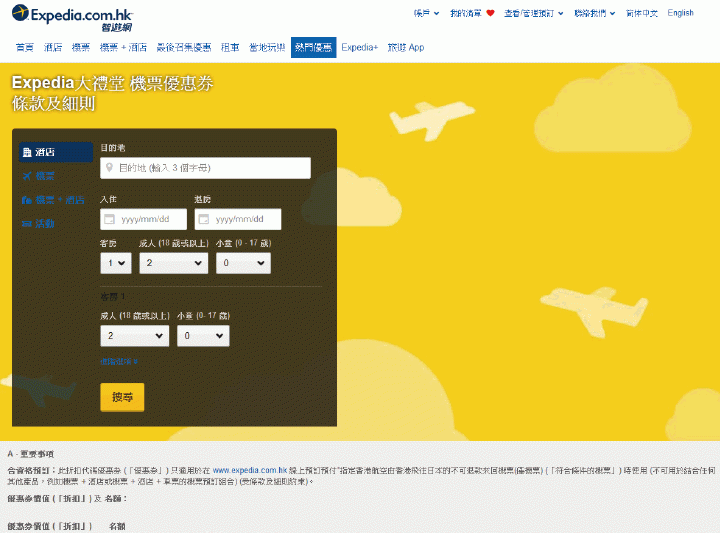Open the 熱門優惠 deals tab

click(314, 47)
